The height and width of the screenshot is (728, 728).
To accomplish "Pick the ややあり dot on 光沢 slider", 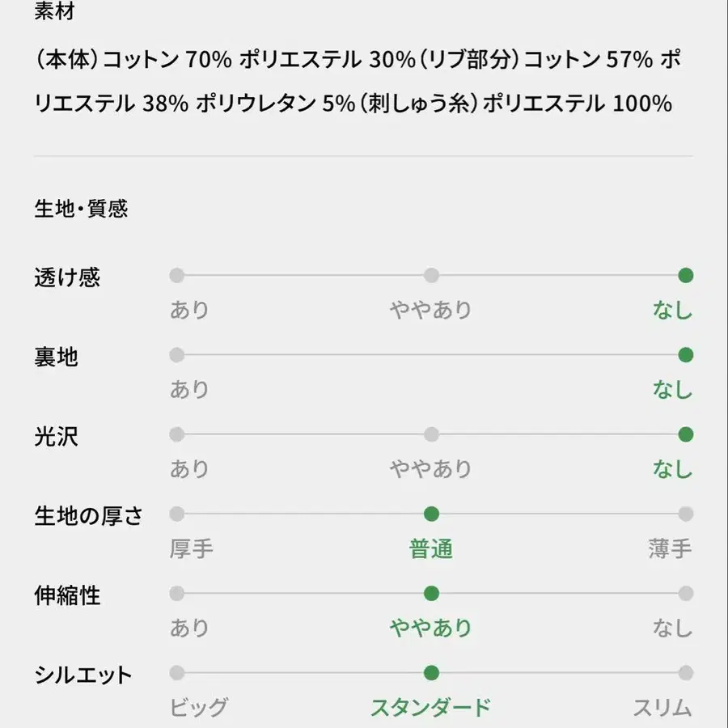I will (431, 434).
